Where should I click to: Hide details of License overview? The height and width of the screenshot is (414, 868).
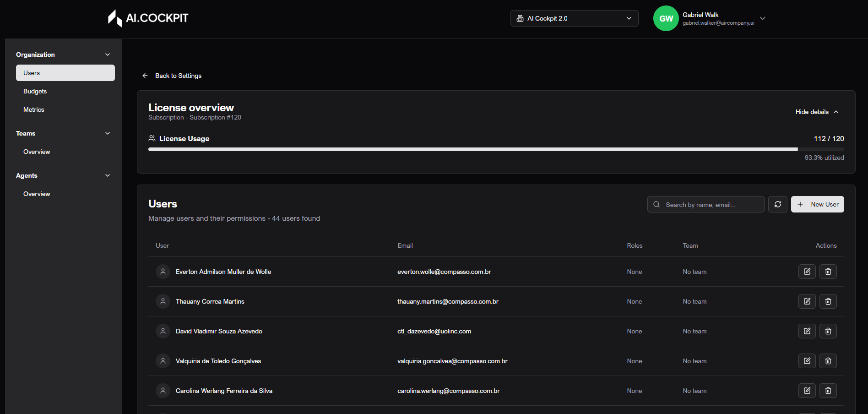[817, 112]
